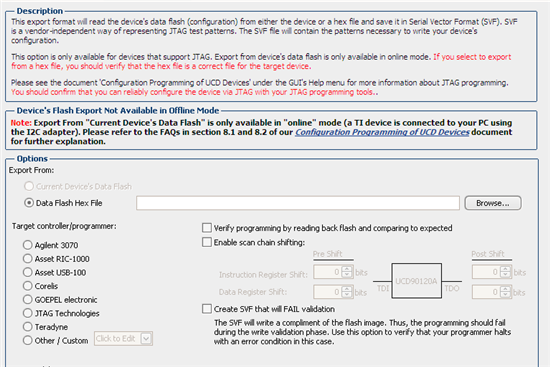Open the Click to Edit custom dropdown

(x=123, y=339)
